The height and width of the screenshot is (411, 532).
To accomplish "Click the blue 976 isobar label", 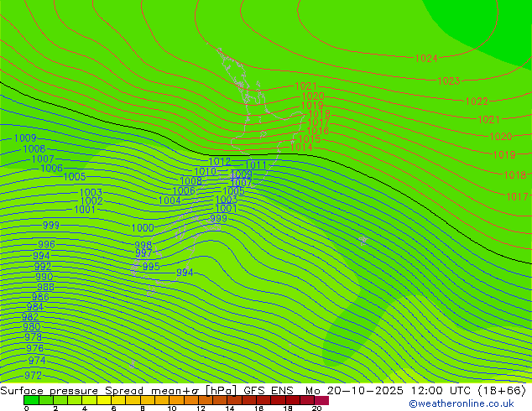I will [35, 348].
